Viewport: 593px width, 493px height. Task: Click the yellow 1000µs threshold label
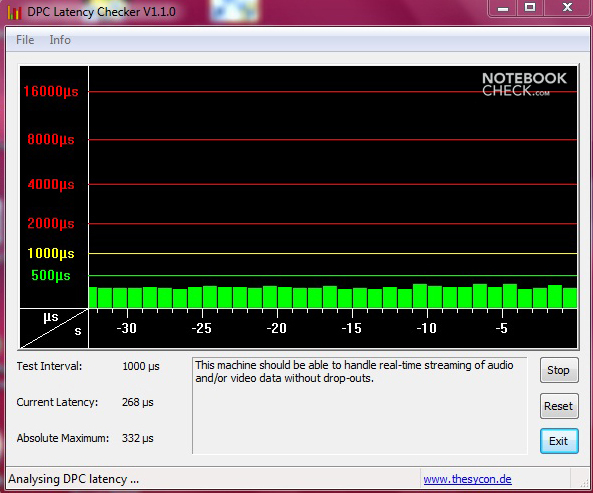point(51,253)
